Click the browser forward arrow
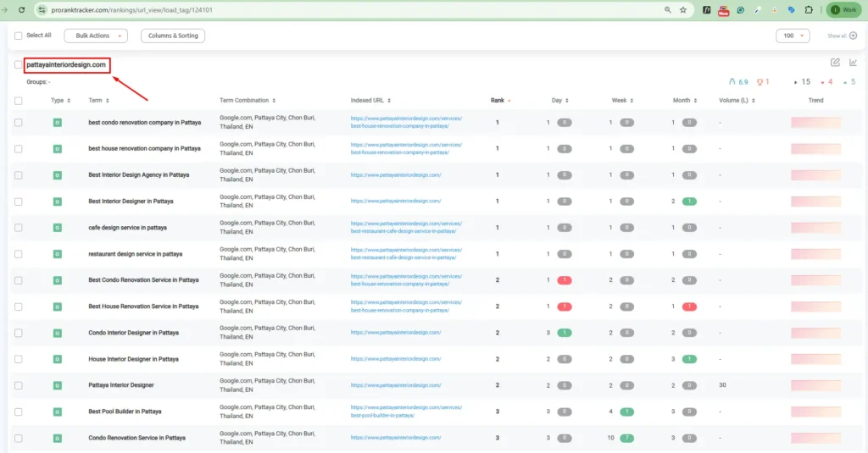Viewport: 868px width, 453px height. coord(5,10)
